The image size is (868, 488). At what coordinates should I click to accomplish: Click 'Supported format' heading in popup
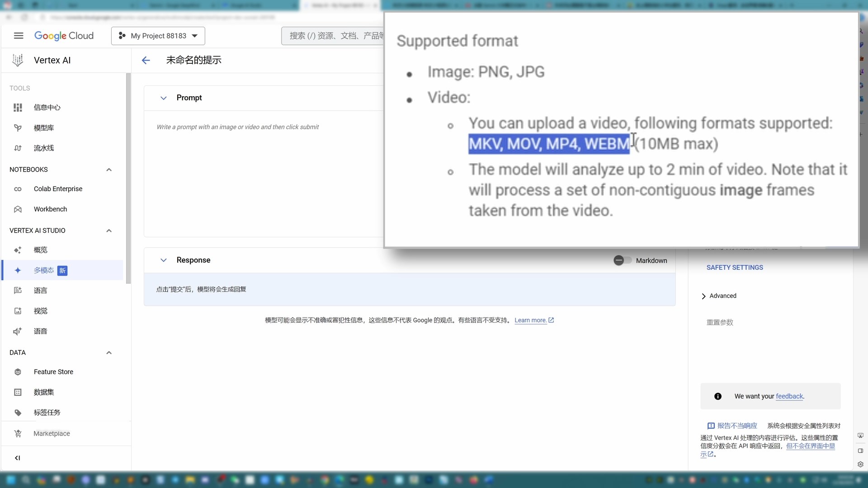point(457,41)
